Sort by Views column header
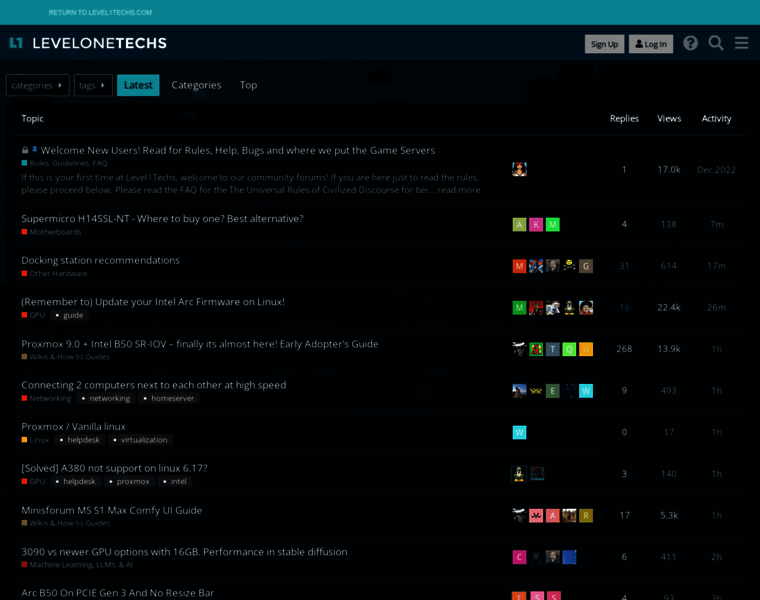Viewport: 760px width, 600px height. point(669,119)
